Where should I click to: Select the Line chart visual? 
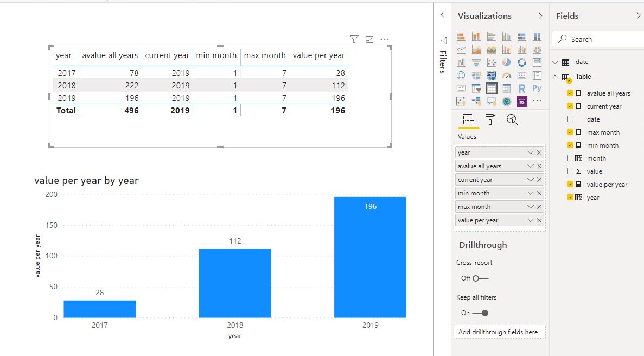pos(461,50)
